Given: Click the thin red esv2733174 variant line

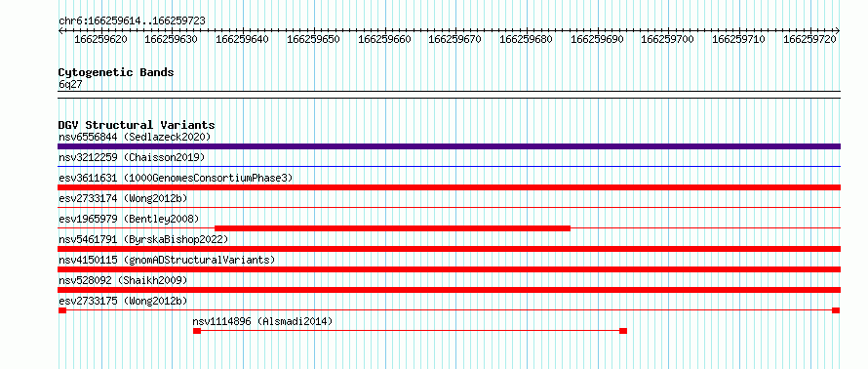Looking at the screenshot, I should pos(449,207).
